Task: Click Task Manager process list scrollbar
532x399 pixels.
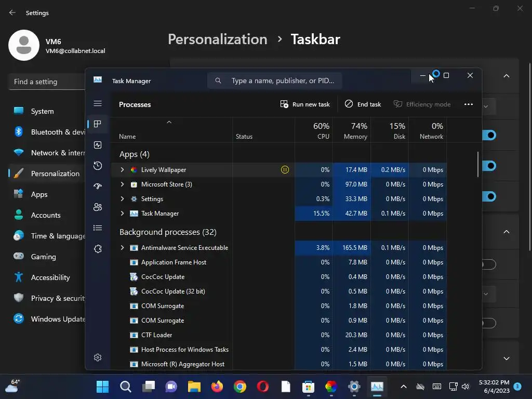Action: pyautogui.click(x=478, y=164)
